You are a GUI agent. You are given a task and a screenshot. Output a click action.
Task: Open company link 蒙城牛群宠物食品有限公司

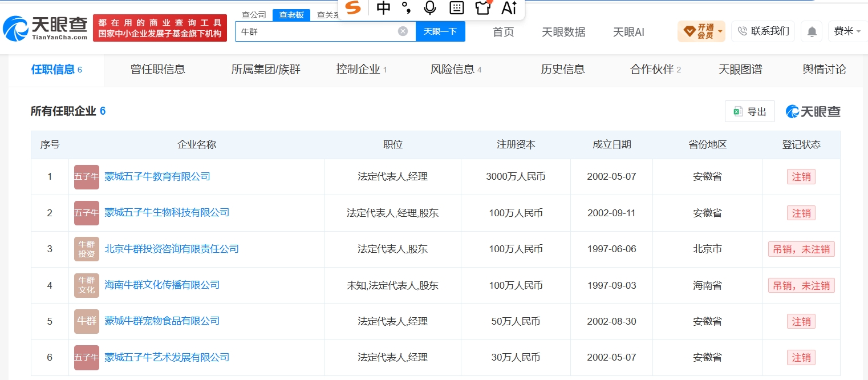[x=162, y=321]
